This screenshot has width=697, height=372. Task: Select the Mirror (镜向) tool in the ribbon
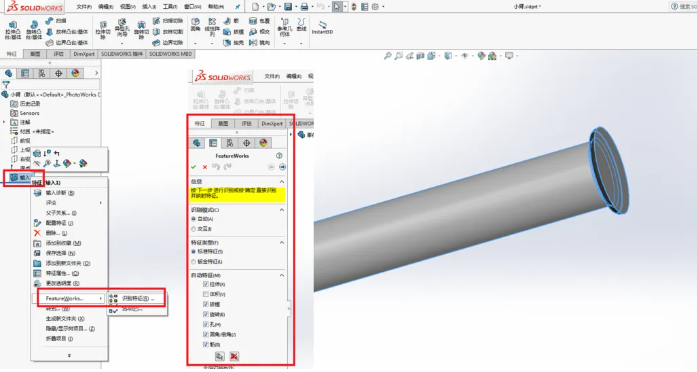(260, 43)
